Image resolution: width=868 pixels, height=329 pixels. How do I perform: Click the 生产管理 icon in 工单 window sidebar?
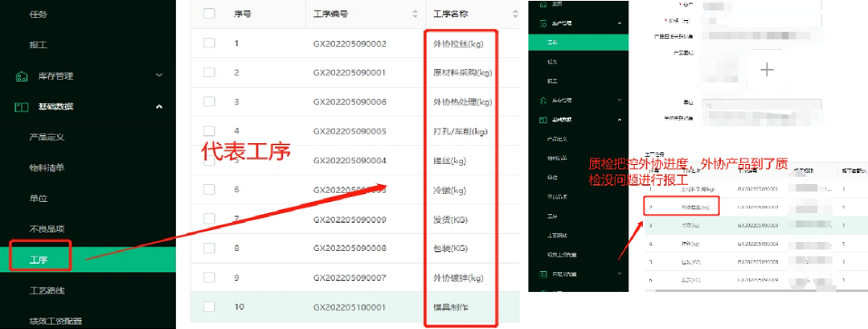[x=542, y=23]
